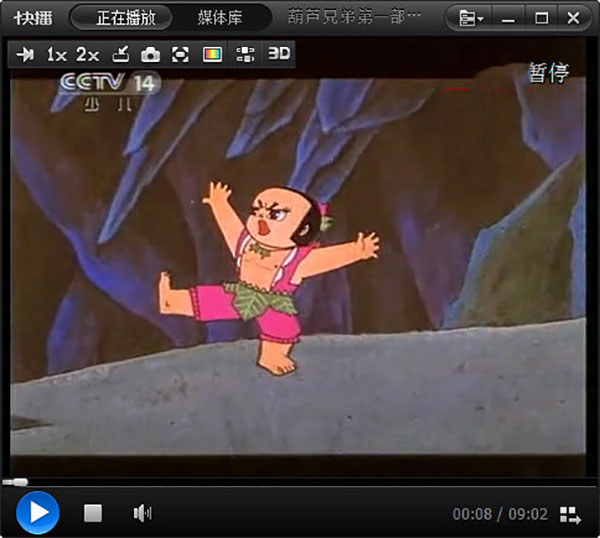Viewport: 600px width, 538px height.
Task: Take a snapshot with the camera icon
Action: [x=150, y=55]
